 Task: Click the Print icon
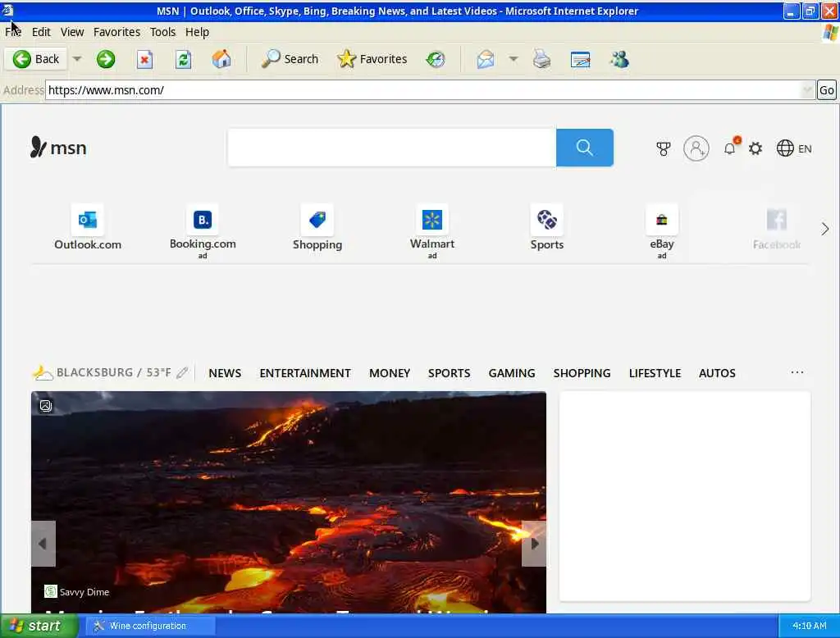[x=541, y=59]
